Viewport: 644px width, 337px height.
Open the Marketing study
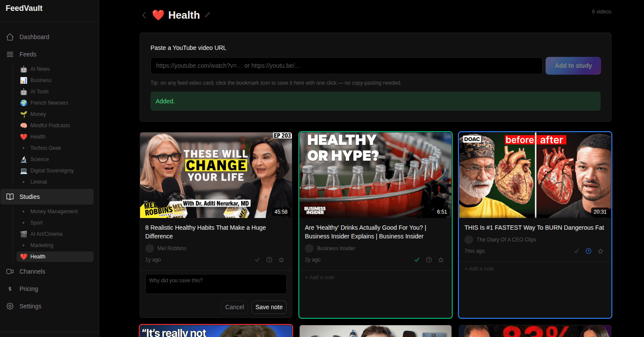[55, 245]
